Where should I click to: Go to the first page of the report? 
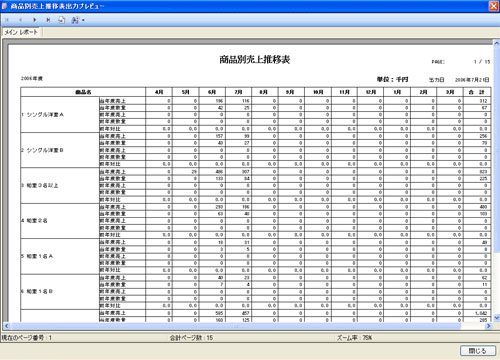[7, 20]
